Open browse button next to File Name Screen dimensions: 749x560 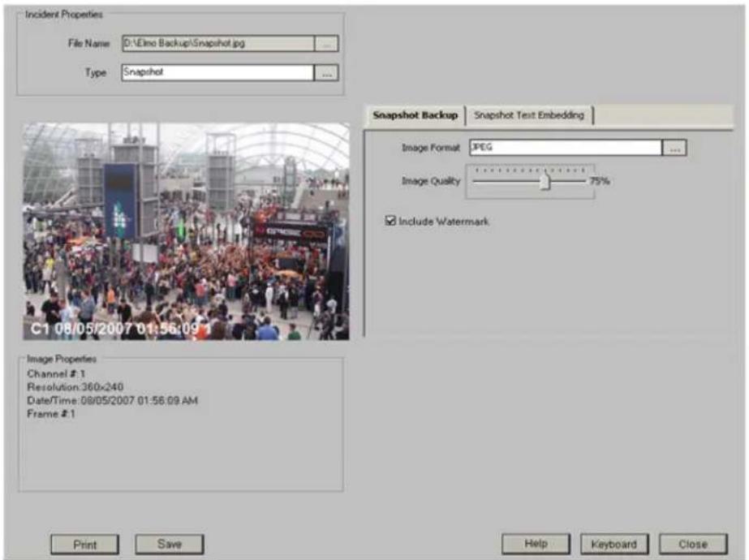(x=327, y=44)
